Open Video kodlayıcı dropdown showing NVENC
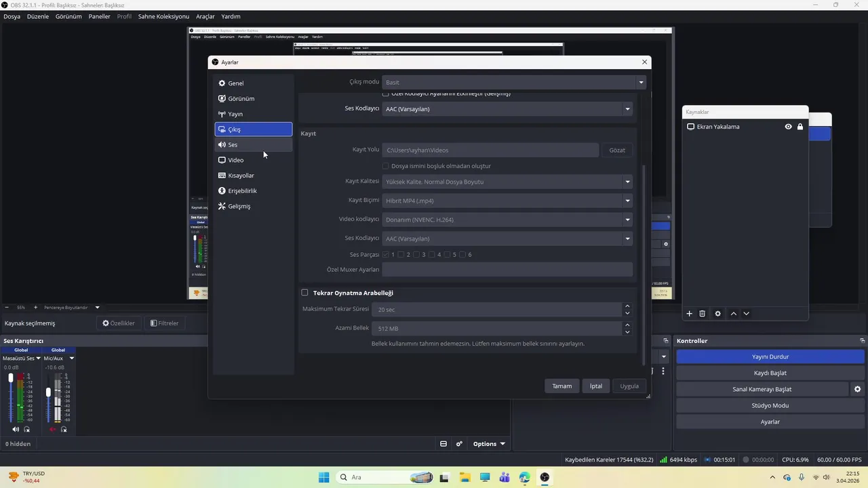This screenshot has height=488, width=868. click(507, 220)
